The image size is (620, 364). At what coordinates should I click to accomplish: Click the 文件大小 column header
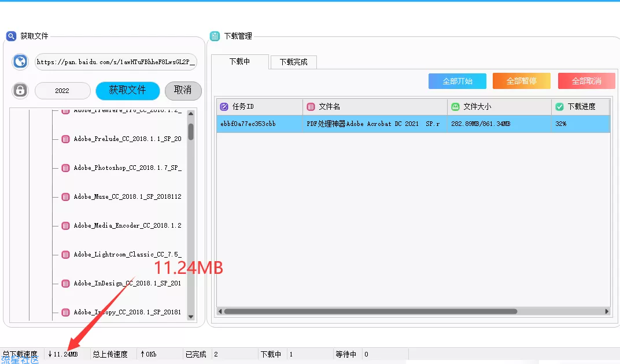point(499,107)
